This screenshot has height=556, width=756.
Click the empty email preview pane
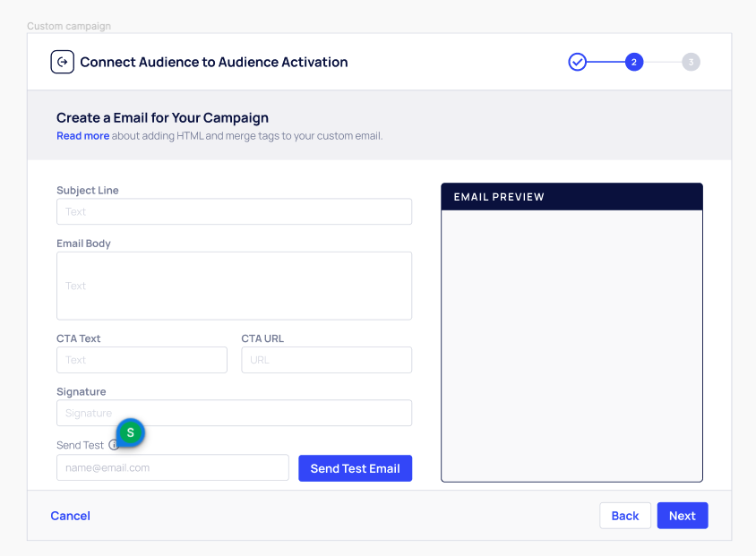[x=571, y=346]
